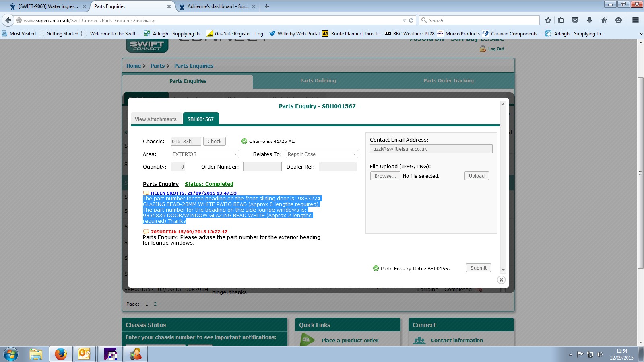Screen dimensions: 644x362
Task: Click the Check button beside Chassis
Action: (x=215, y=141)
